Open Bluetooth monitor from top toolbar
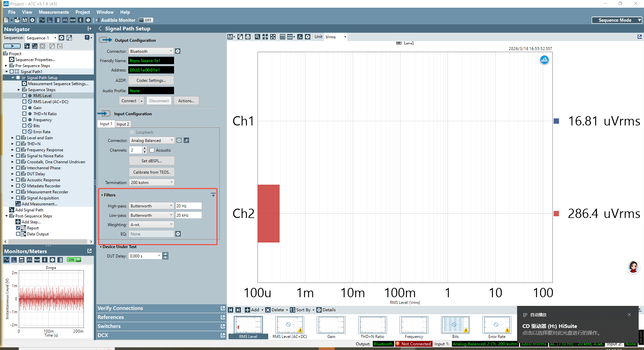Screen dimensions: 644x350 click(x=80, y=20)
